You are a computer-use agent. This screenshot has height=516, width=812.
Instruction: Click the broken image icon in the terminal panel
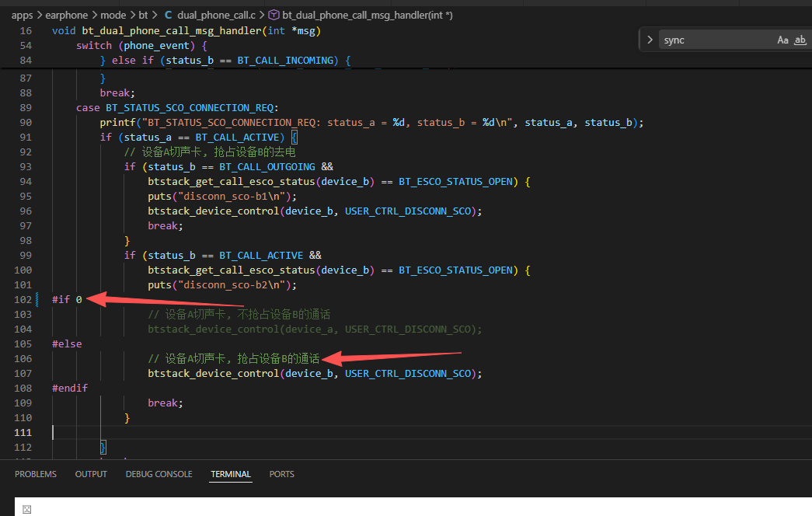pyautogui.click(x=27, y=509)
